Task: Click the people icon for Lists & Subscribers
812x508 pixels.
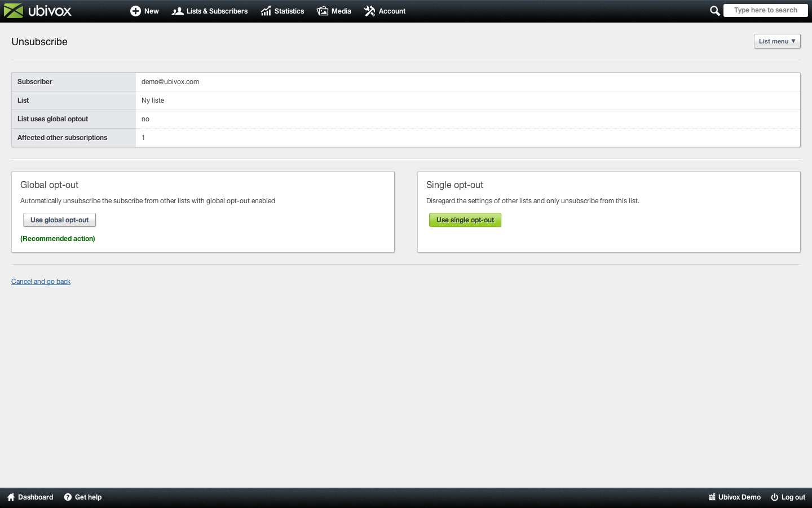Action: click(x=178, y=11)
